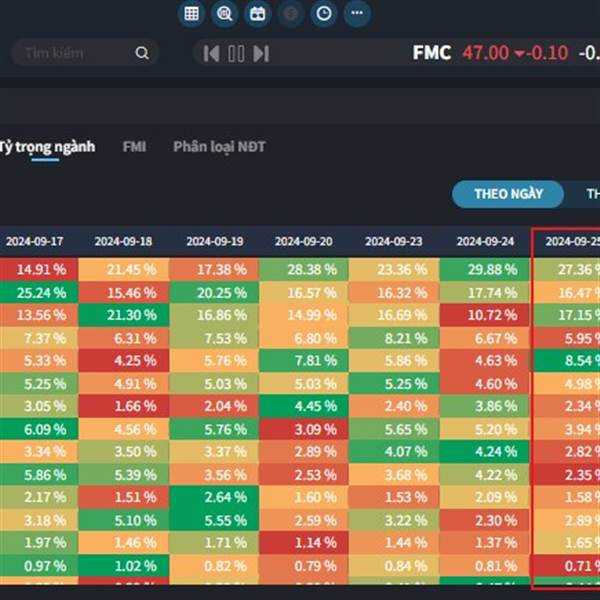Pause the ticker scrolling
This screenshot has width=600, height=600.
pyautogui.click(x=236, y=53)
